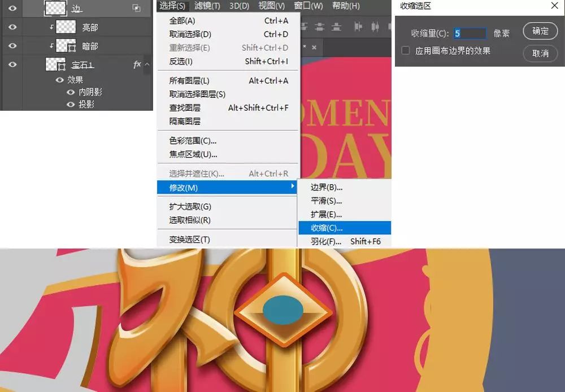Click the clipping mask arrow beside 亮部 layer
565x392 pixels.
click(52, 27)
